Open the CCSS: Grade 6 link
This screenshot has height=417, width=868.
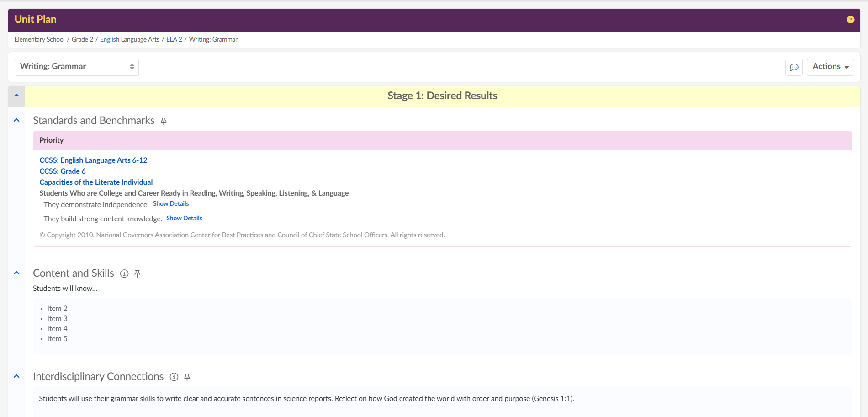(63, 171)
